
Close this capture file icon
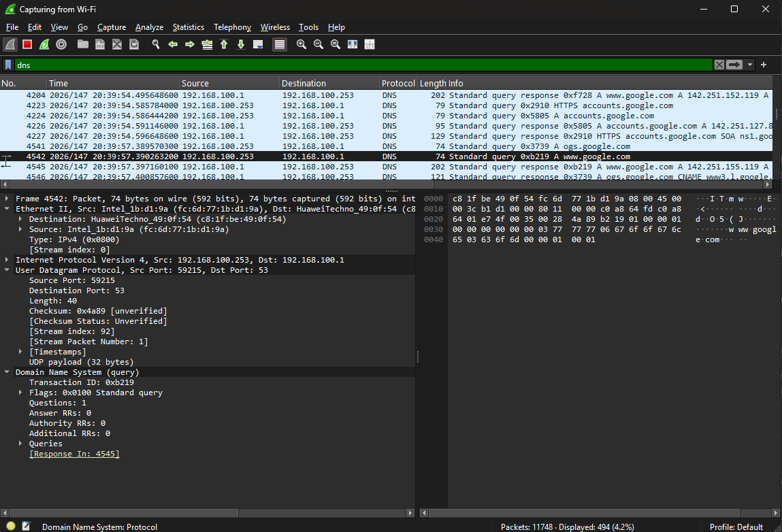(x=116, y=44)
